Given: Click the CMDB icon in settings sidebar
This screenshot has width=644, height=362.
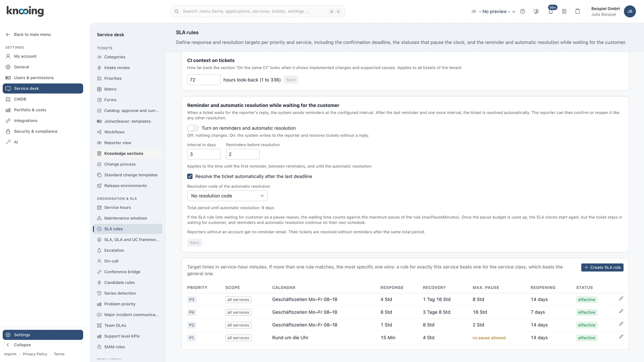Looking at the screenshot, I should pos(8,99).
